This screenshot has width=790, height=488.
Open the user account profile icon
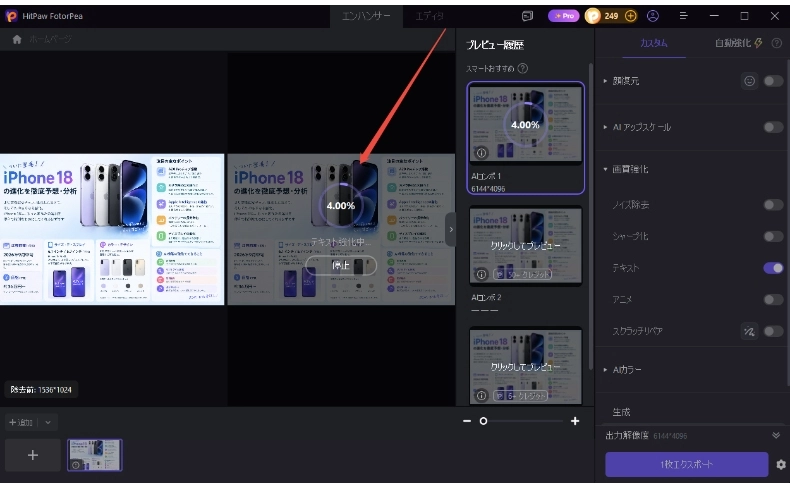pyautogui.click(x=653, y=16)
